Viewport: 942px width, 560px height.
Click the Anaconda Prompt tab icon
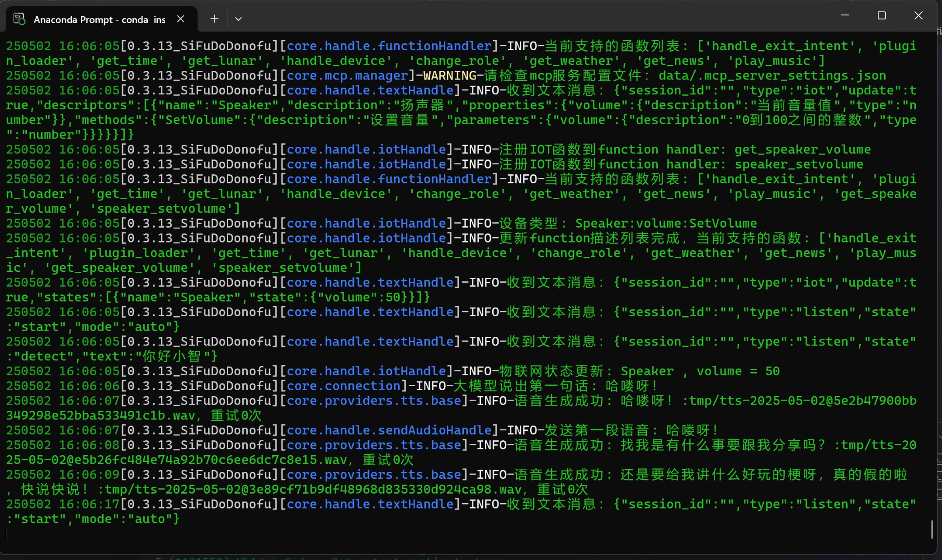coord(19,19)
